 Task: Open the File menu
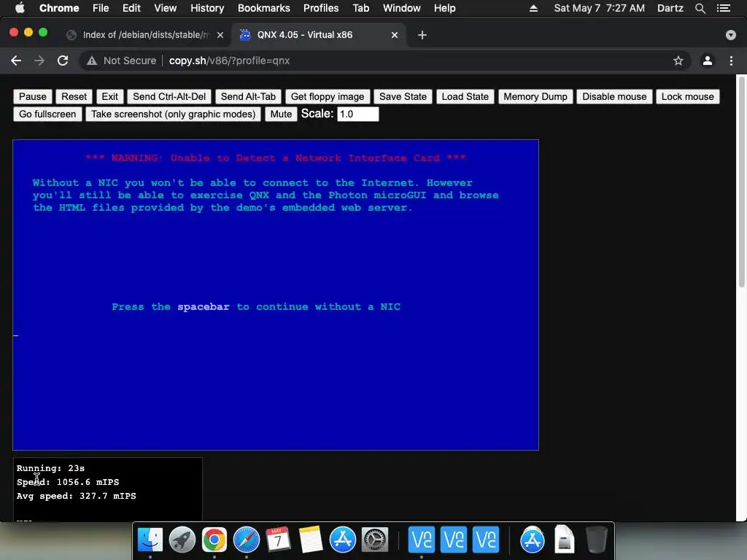point(101,8)
